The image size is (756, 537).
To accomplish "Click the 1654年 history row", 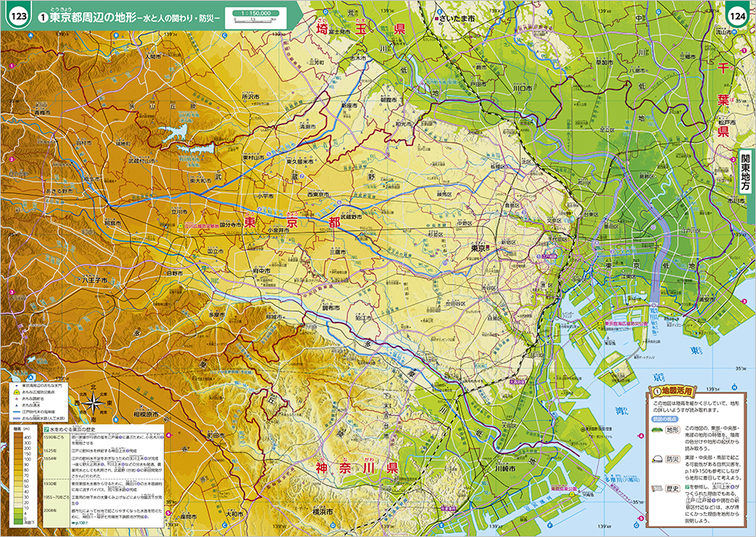I will click(104, 465).
